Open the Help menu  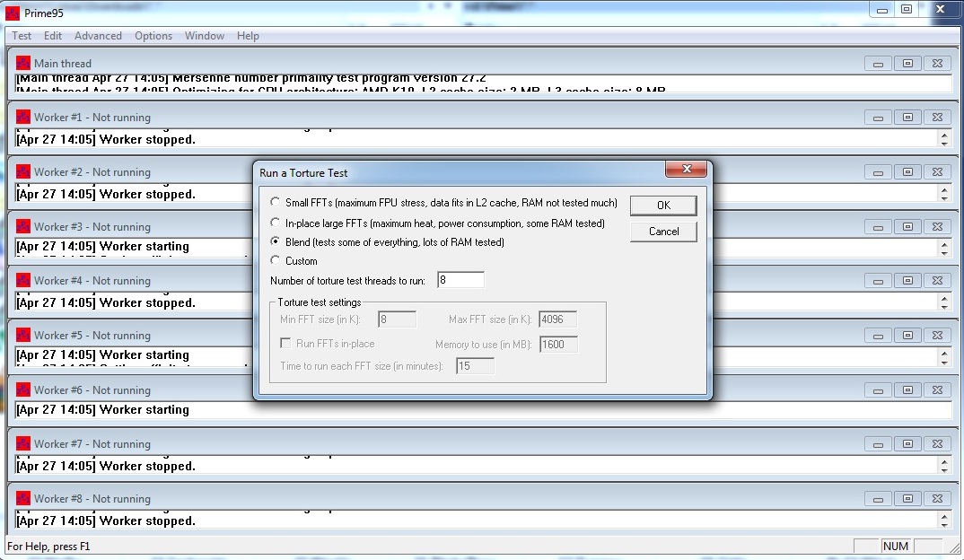pyautogui.click(x=248, y=36)
